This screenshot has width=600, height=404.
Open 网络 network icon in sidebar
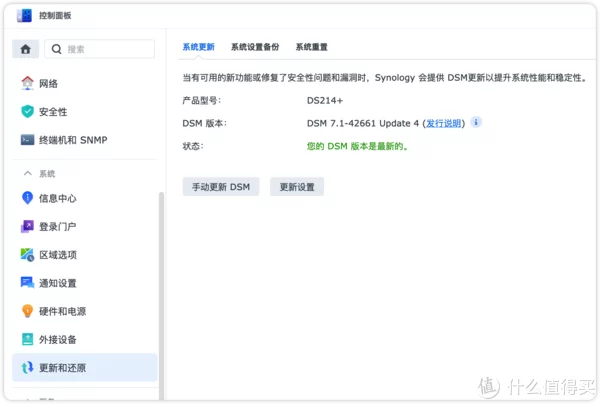tap(27, 83)
